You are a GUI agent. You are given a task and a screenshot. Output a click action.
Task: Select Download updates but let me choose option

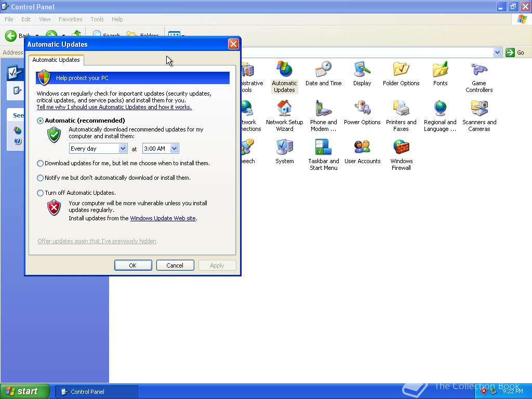pyautogui.click(x=40, y=163)
